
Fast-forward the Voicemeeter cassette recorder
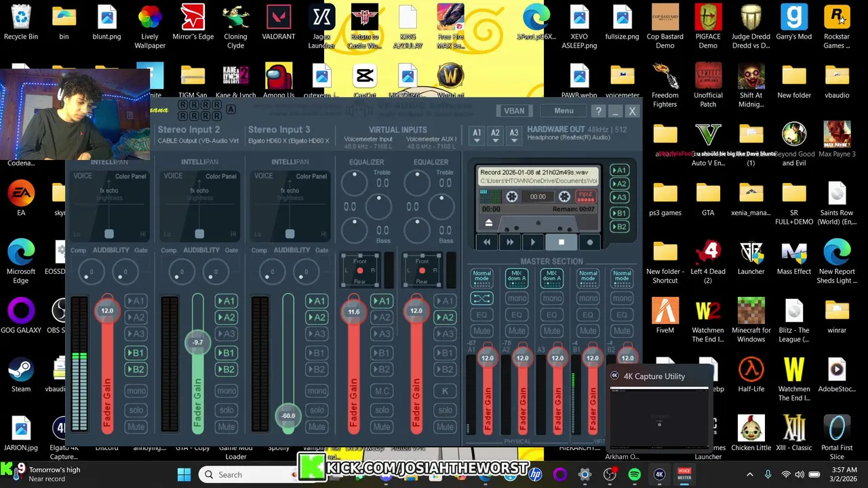pos(510,242)
